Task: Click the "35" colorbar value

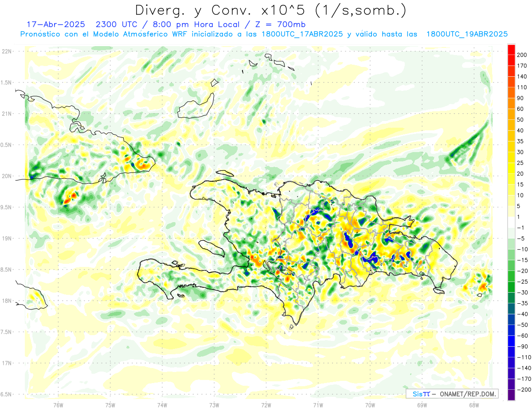Action: click(x=521, y=141)
